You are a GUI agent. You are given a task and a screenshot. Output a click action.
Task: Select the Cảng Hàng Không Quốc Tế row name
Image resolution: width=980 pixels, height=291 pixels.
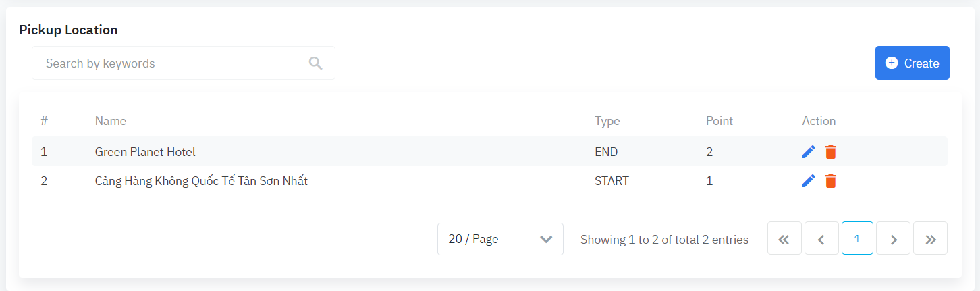201,181
